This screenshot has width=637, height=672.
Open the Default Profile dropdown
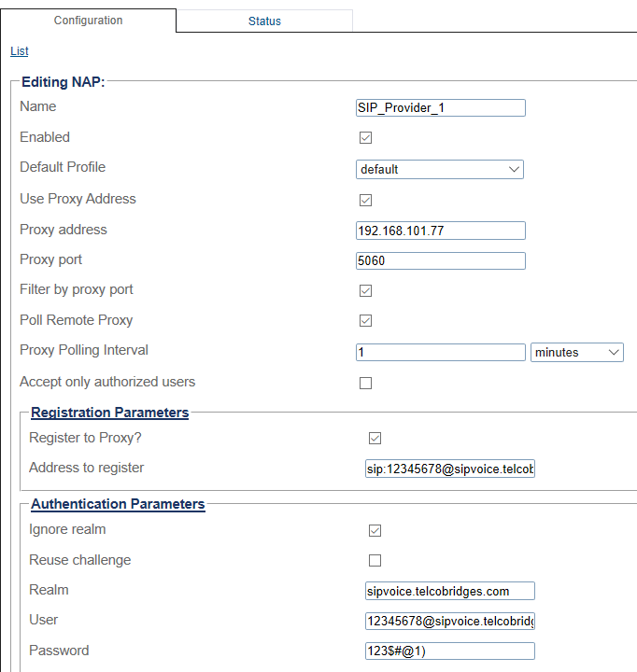[440, 169]
